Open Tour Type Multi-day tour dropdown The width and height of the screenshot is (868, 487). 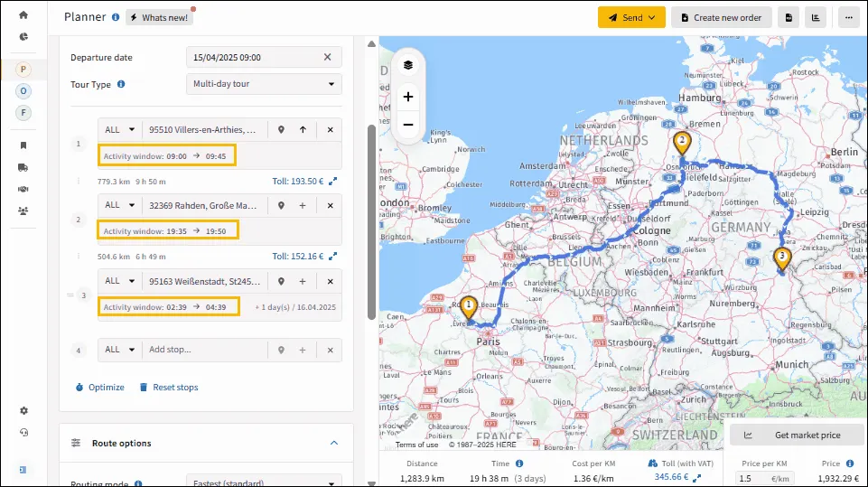click(x=264, y=84)
